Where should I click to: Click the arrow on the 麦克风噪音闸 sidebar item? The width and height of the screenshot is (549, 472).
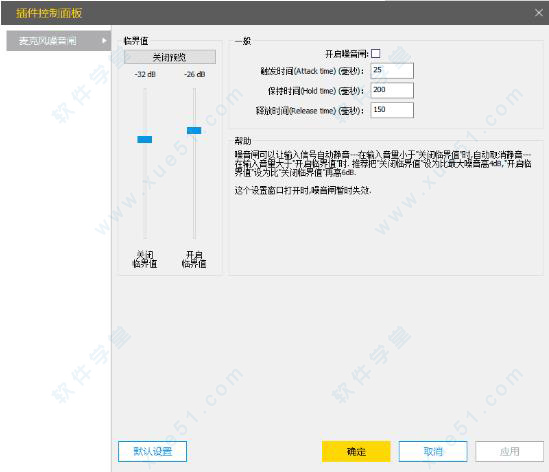[x=104, y=41]
